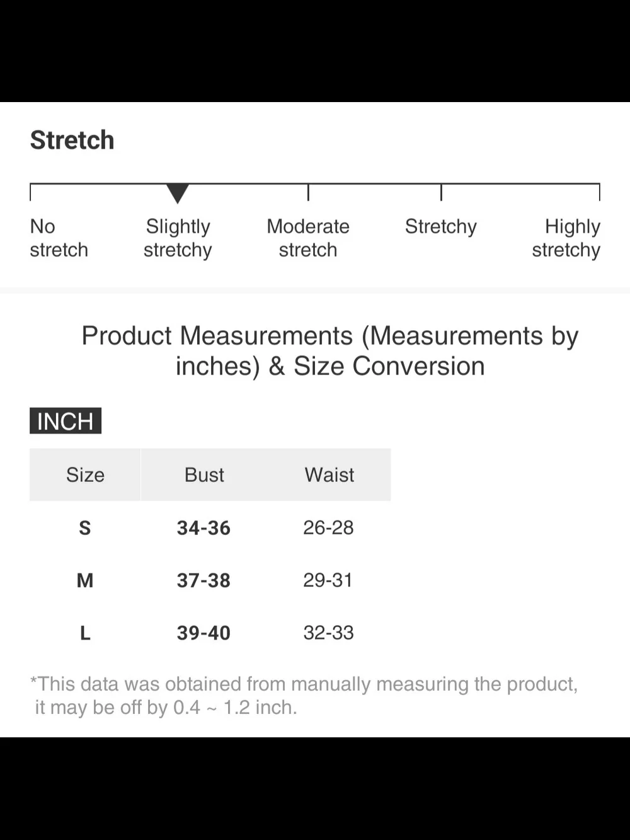Screen dimensions: 630x840
Task: Select the 'Stretchy' scale label
Action: (x=441, y=227)
